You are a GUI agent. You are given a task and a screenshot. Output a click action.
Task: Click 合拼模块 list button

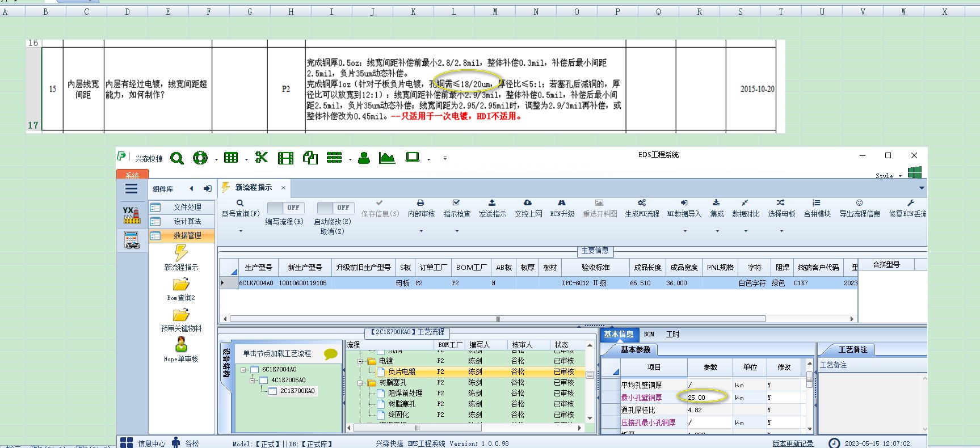tap(817, 208)
